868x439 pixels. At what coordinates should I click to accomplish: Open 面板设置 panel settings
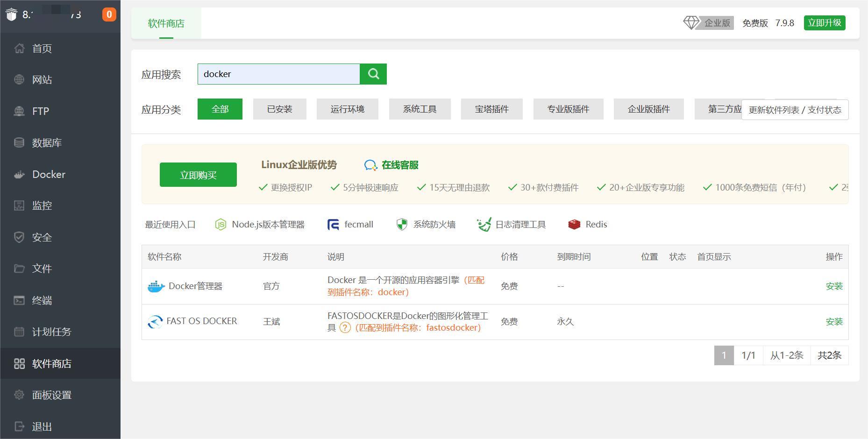[x=51, y=395]
